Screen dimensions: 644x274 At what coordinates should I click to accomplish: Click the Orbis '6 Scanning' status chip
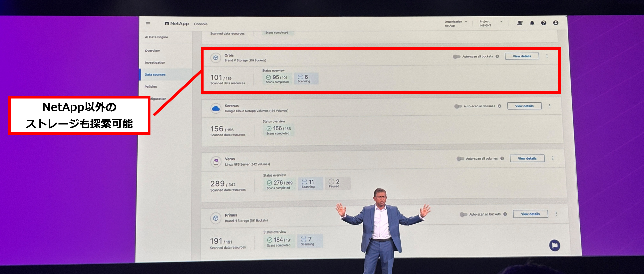coord(306,78)
